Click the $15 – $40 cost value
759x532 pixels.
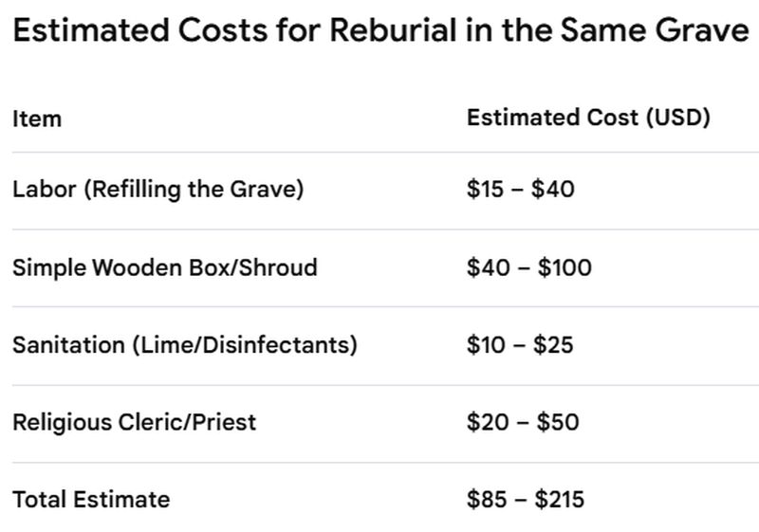tap(520, 189)
